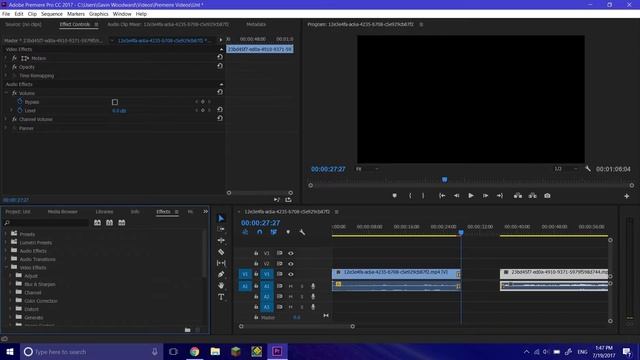
Task: Toggle Level stopwatch animation in Volume
Action: (x=20, y=111)
